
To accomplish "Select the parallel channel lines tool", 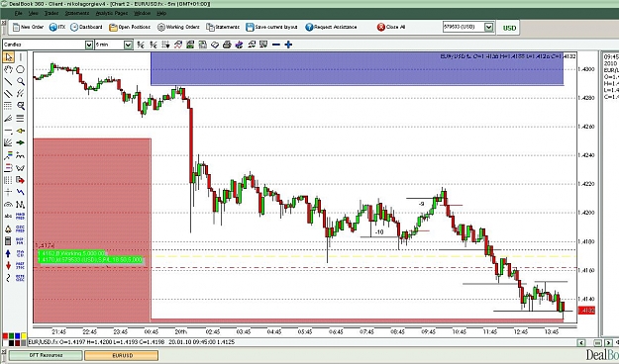I will point(8,94).
